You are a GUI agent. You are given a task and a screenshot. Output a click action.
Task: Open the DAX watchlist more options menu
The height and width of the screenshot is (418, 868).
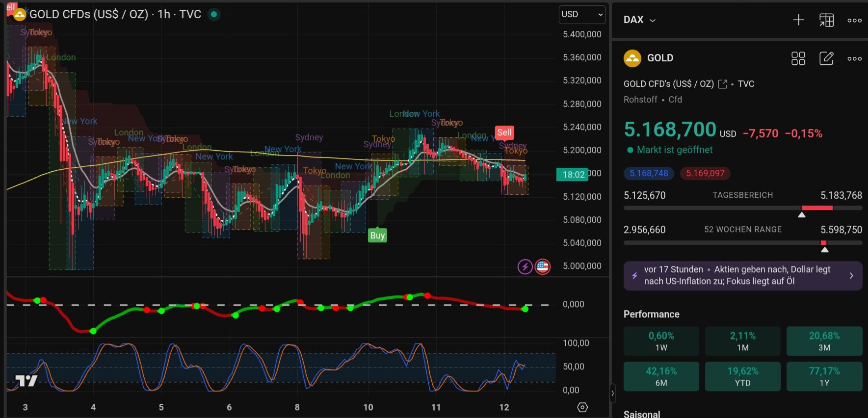[x=854, y=20]
